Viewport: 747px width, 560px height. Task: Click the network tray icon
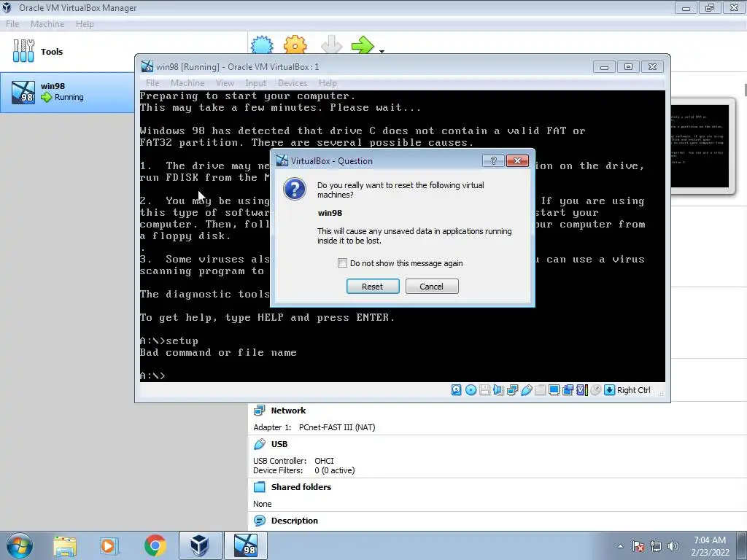pos(656,546)
